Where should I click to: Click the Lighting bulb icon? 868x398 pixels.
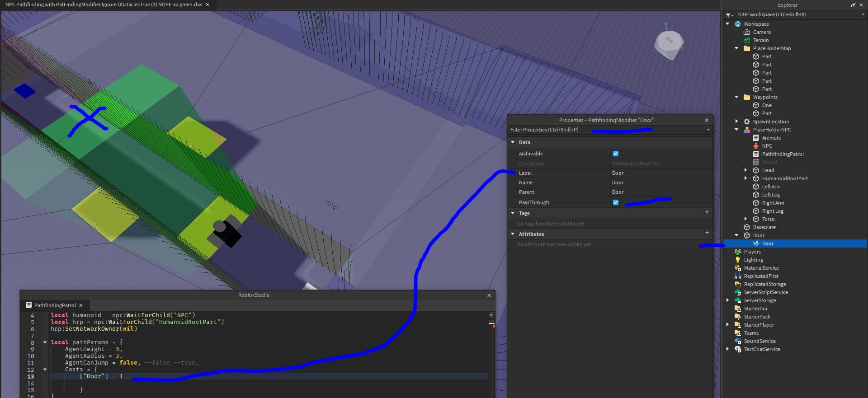[738, 260]
